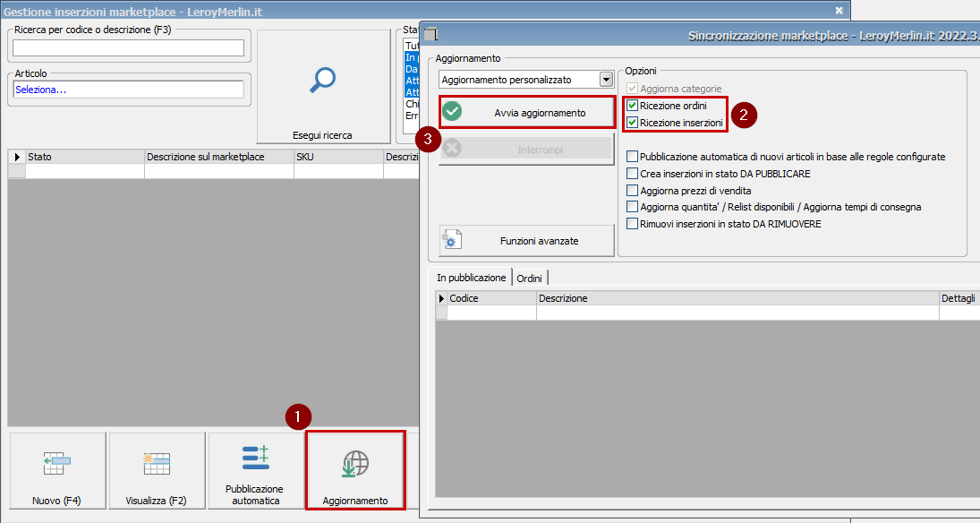Image resolution: width=980 pixels, height=523 pixels.
Task: Uncheck Ricezione ordini option
Action: (x=633, y=106)
